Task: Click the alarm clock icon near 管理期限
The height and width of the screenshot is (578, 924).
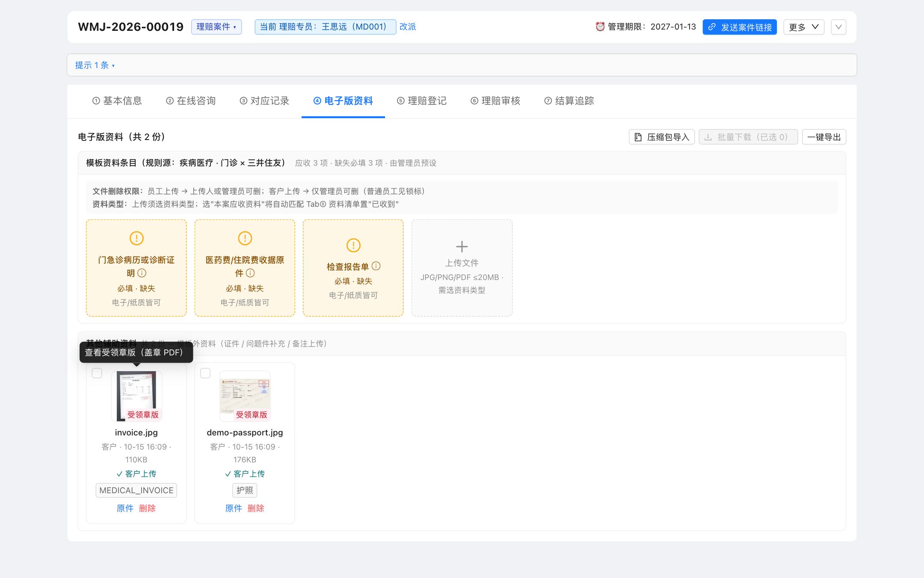Action: click(x=600, y=27)
